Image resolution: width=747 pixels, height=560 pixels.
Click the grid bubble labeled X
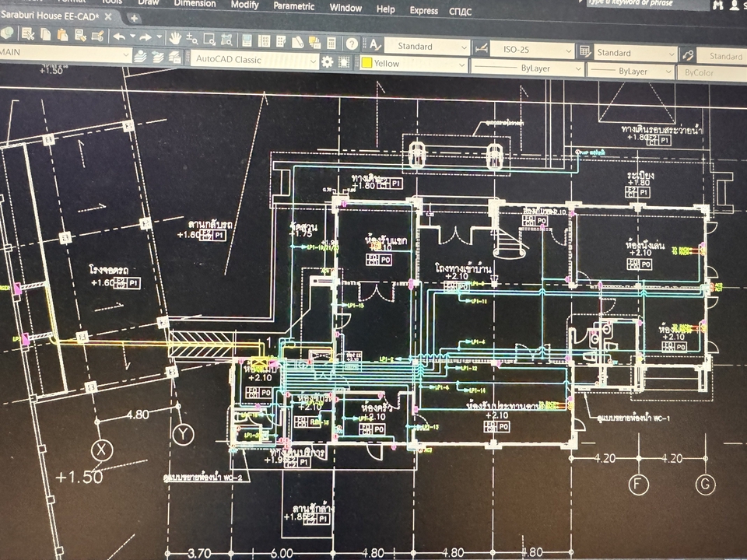coord(102,450)
